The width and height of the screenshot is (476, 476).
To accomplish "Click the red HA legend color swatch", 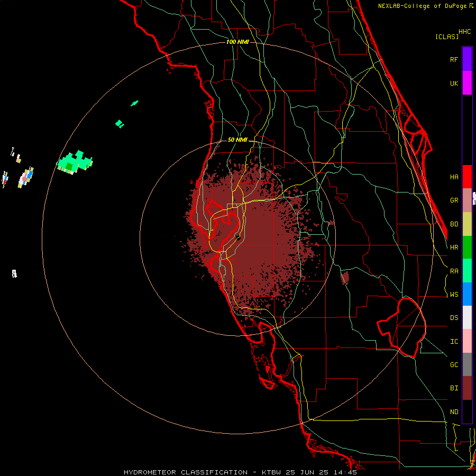I will pyautogui.click(x=467, y=177).
